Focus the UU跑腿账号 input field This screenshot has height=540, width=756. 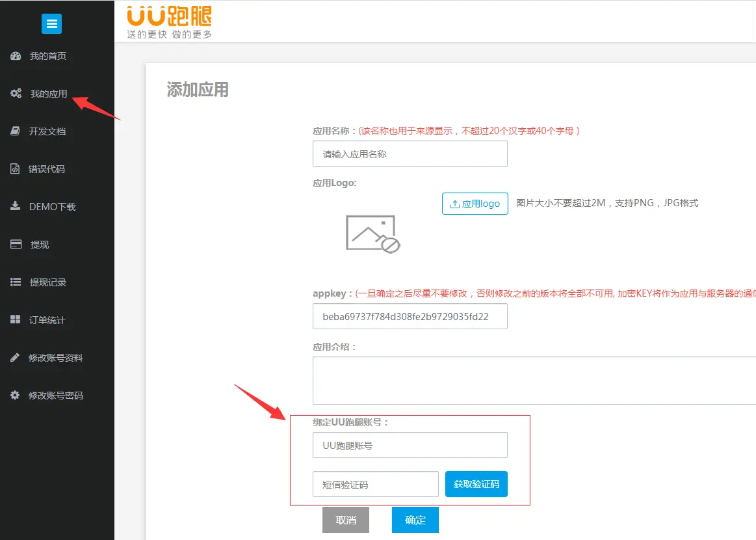[410, 445]
